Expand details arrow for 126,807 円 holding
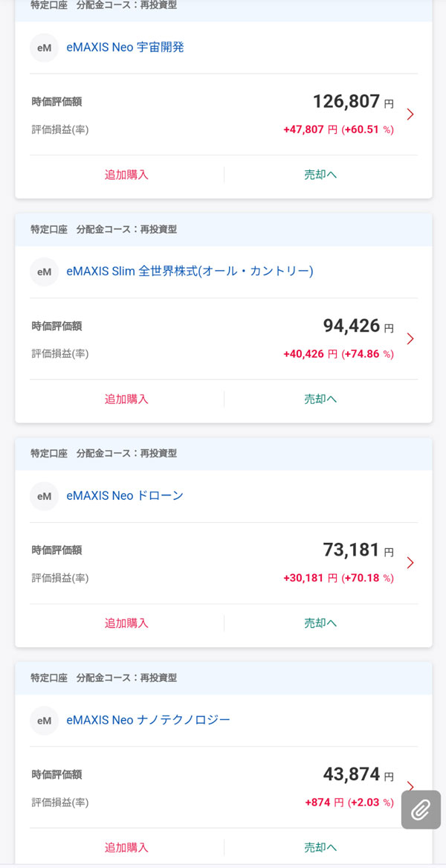 click(410, 115)
